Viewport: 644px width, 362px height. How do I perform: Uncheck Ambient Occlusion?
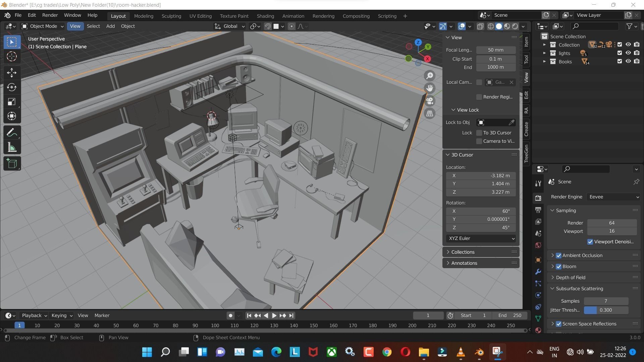[558, 255]
